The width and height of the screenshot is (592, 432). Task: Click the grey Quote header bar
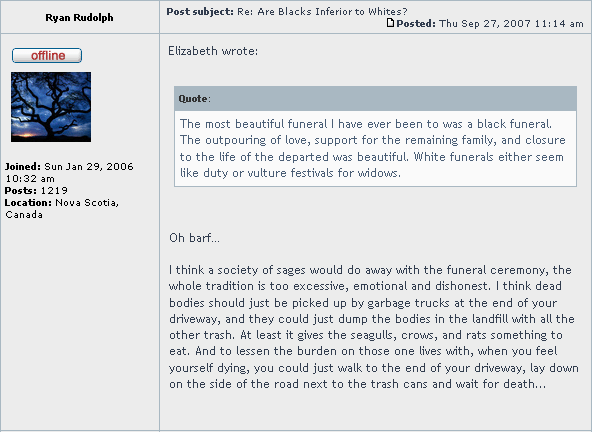coord(375,99)
